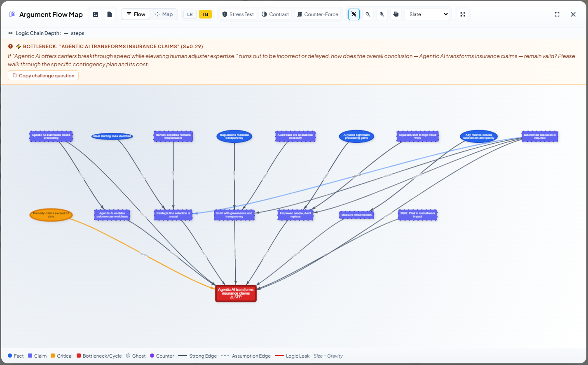Click the blue Fact legend dot
The image size is (588, 365).
pos(9,356)
